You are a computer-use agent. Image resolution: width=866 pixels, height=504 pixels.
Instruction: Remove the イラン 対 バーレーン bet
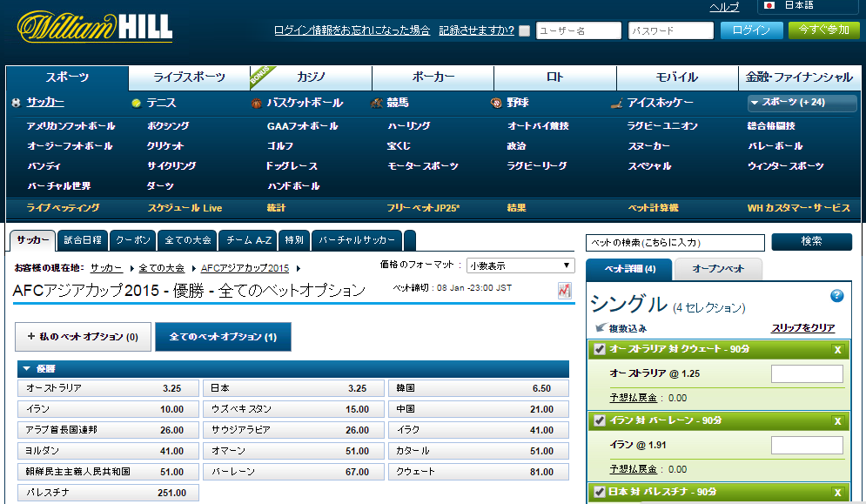click(838, 420)
